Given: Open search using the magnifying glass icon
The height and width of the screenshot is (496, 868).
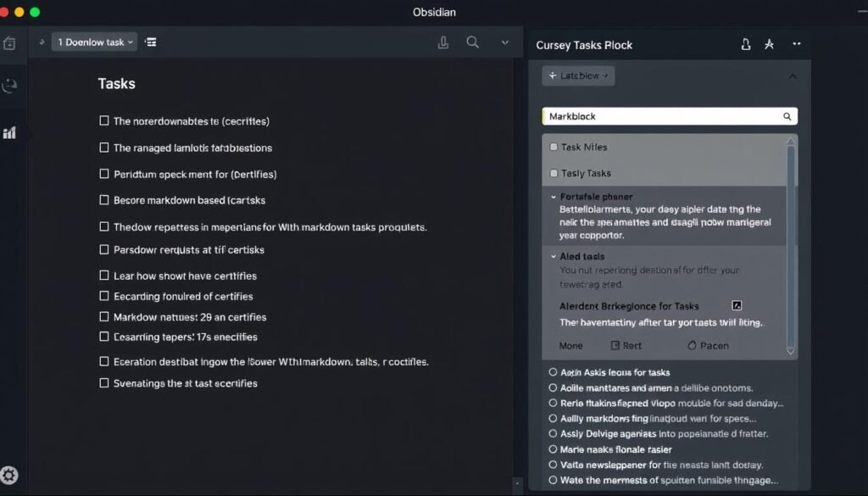Looking at the screenshot, I should [x=473, y=42].
